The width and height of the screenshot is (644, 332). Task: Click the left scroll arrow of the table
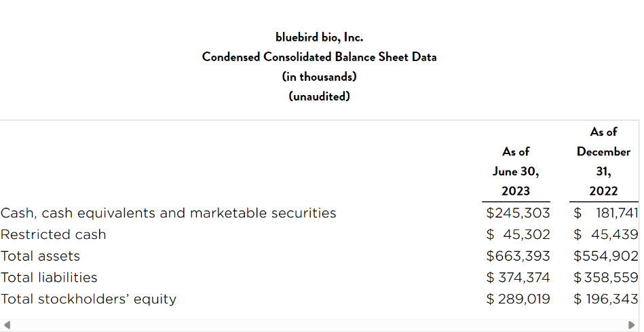(6, 324)
